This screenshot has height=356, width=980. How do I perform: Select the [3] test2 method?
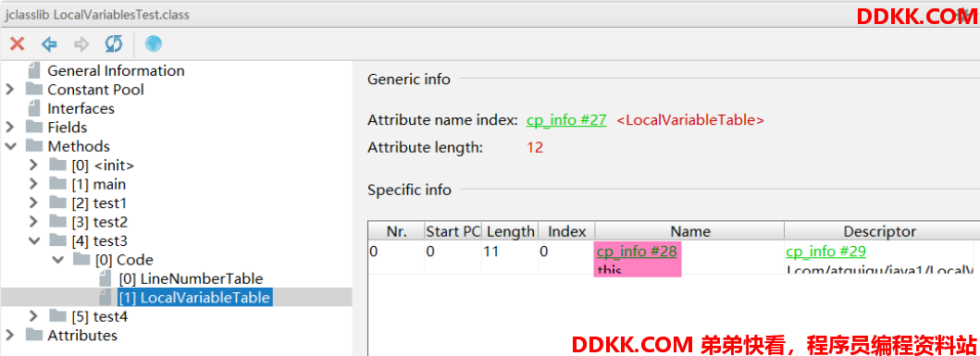pos(99,222)
